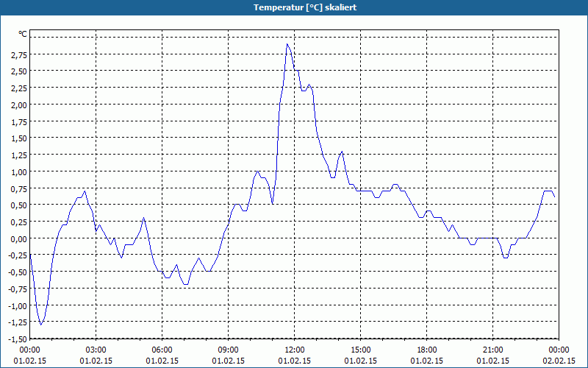Select the -0,25 y-axis label
Viewport: 588px width, 368px height.
point(18,255)
